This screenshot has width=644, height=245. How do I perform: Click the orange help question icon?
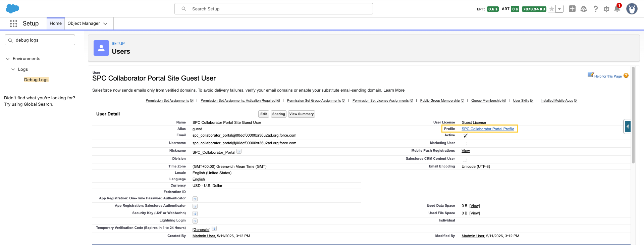pyautogui.click(x=626, y=76)
